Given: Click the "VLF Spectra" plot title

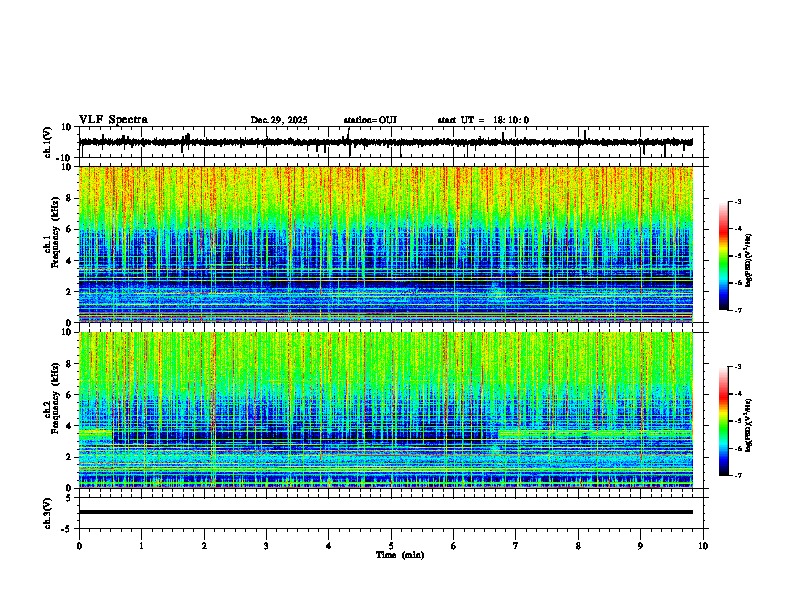Looking at the screenshot, I should [x=113, y=120].
